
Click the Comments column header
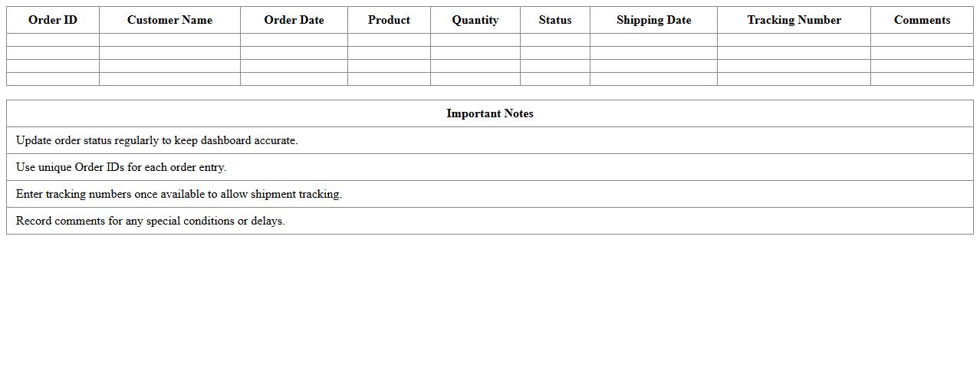coord(922,20)
